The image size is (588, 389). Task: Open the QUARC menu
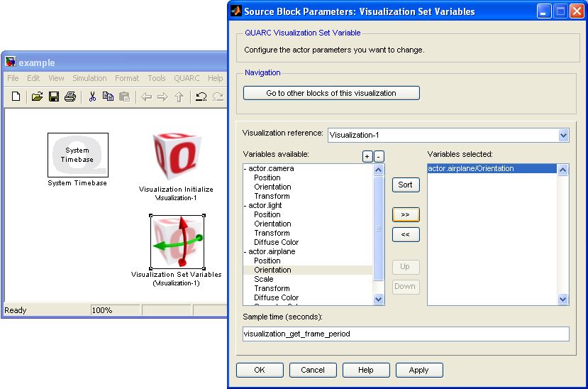(x=187, y=78)
